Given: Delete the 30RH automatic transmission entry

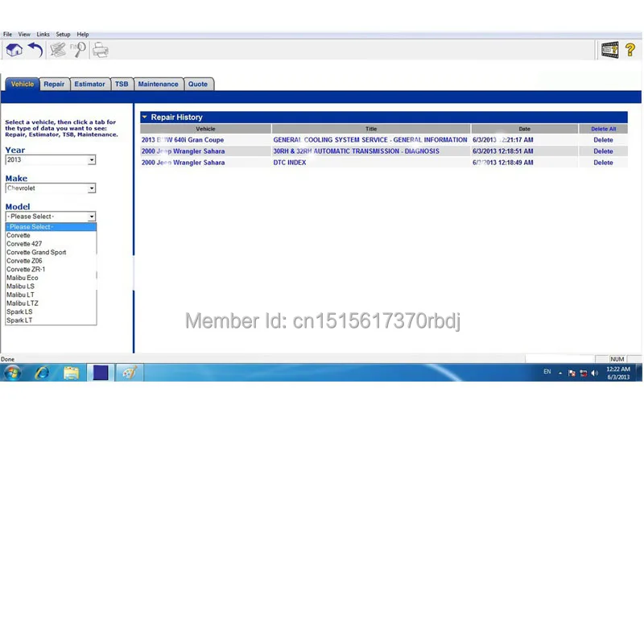Looking at the screenshot, I should [x=603, y=151].
